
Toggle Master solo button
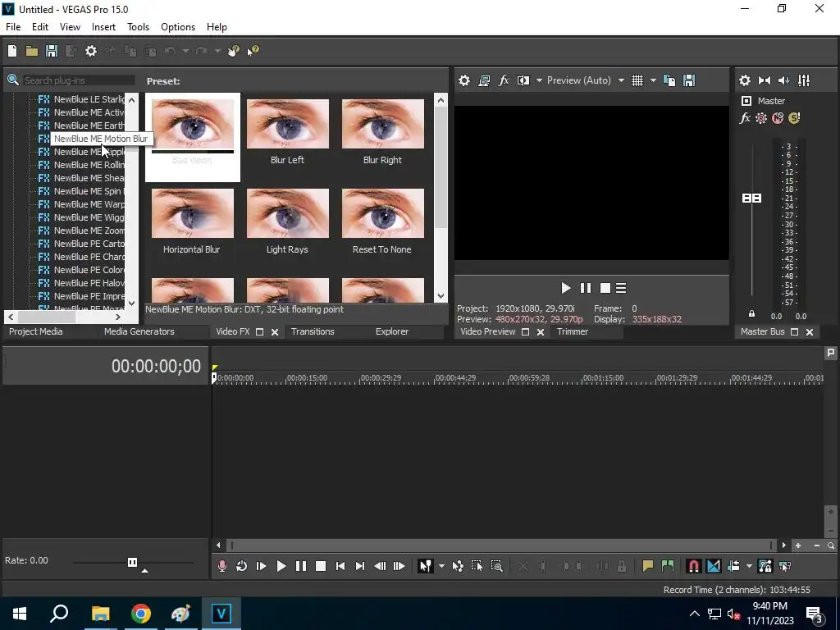[x=794, y=118]
